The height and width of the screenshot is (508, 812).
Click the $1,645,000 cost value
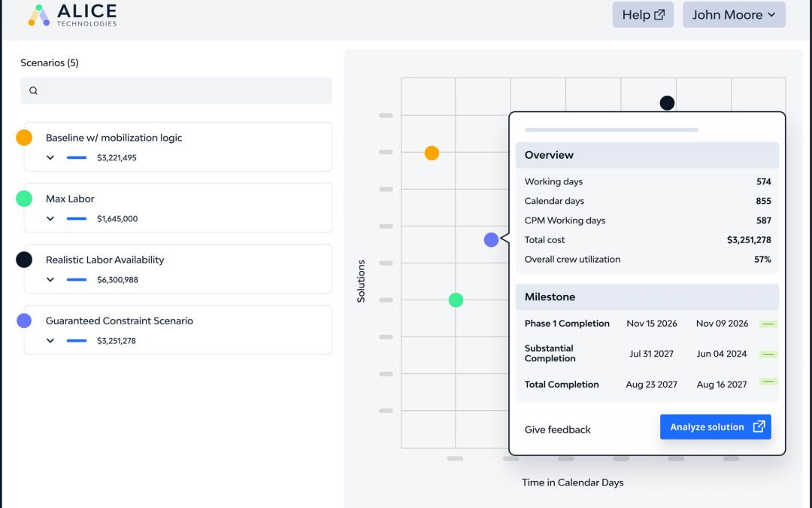tap(117, 219)
